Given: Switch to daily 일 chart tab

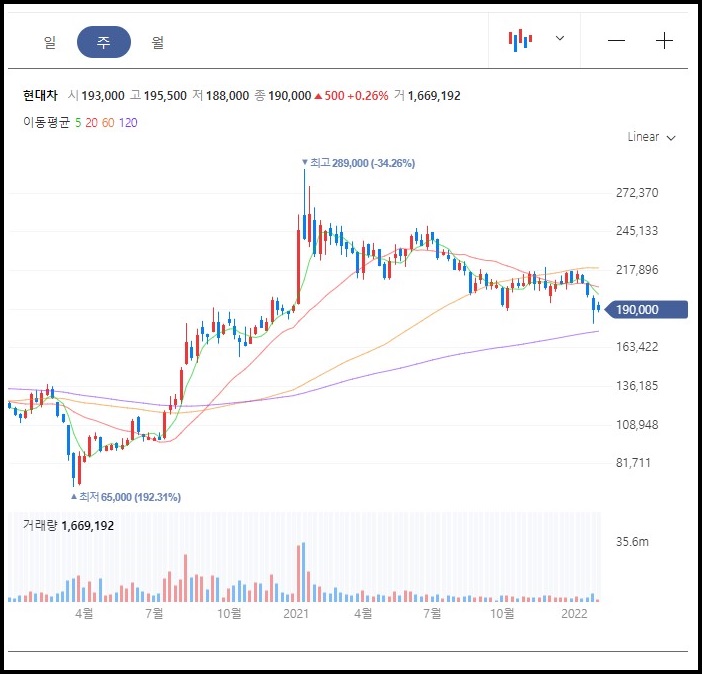Looking at the screenshot, I should pos(50,42).
